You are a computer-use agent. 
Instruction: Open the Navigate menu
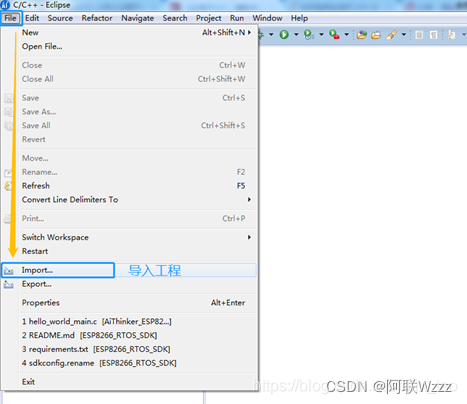pyautogui.click(x=137, y=18)
